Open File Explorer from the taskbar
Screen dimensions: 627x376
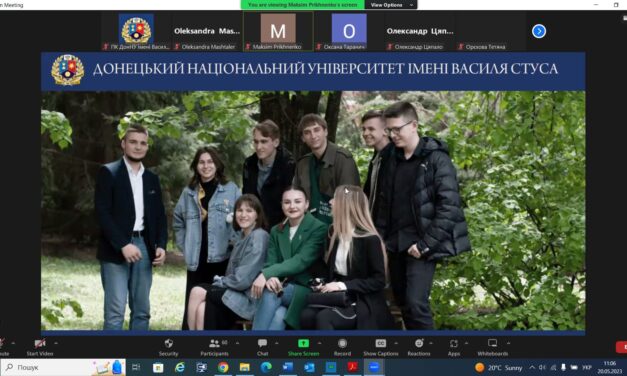[245, 367]
